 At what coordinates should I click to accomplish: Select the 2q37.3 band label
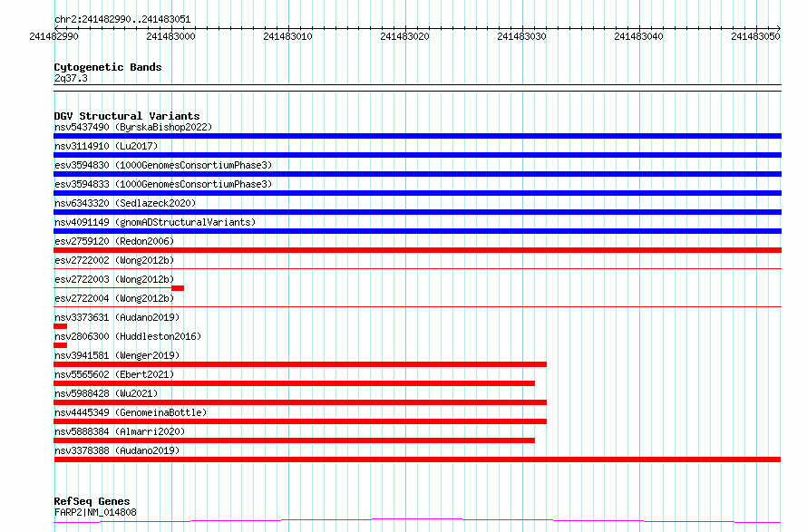[x=71, y=78]
